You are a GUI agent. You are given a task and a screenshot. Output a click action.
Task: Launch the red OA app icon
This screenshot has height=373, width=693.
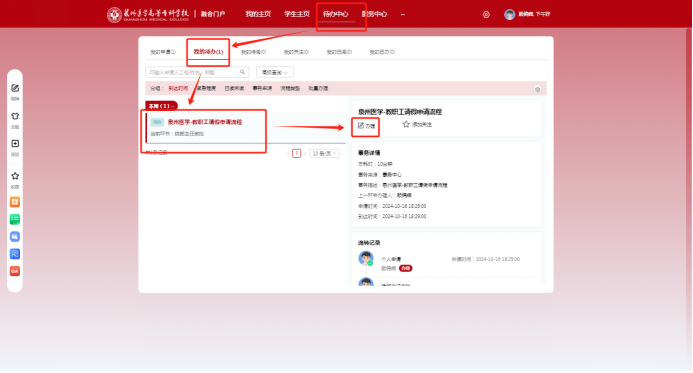click(x=15, y=271)
